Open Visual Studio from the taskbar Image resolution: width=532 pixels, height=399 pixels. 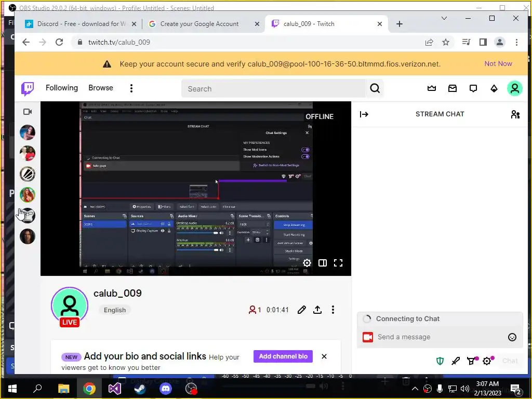[x=115, y=389]
